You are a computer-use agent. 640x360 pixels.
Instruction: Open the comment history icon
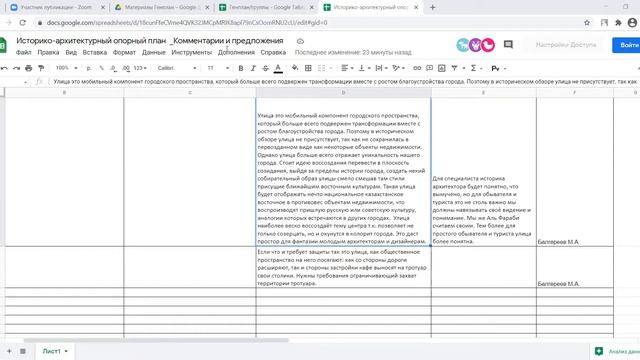tap(508, 44)
